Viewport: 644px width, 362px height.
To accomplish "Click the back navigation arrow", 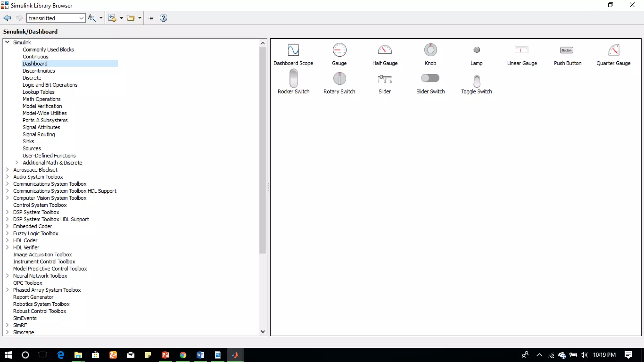I will pos(7,18).
